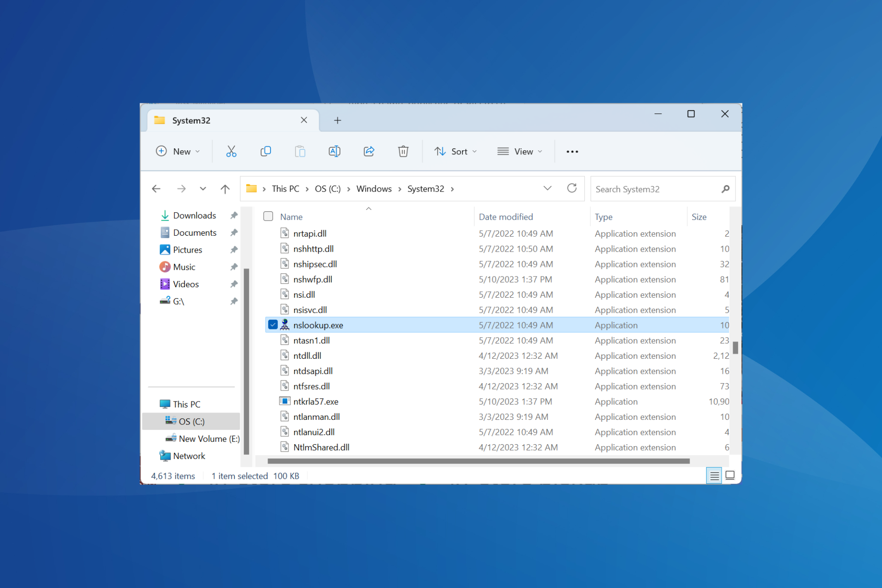Image resolution: width=882 pixels, height=588 pixels.
Task: Expand address bar history dropdown
Action: point(547,188)
